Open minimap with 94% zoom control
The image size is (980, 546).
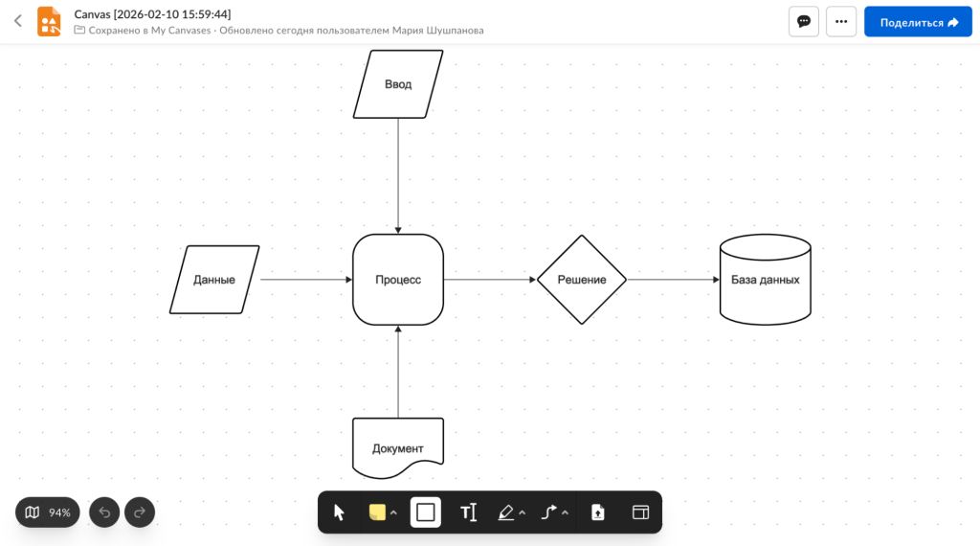[x=48, y=512]
